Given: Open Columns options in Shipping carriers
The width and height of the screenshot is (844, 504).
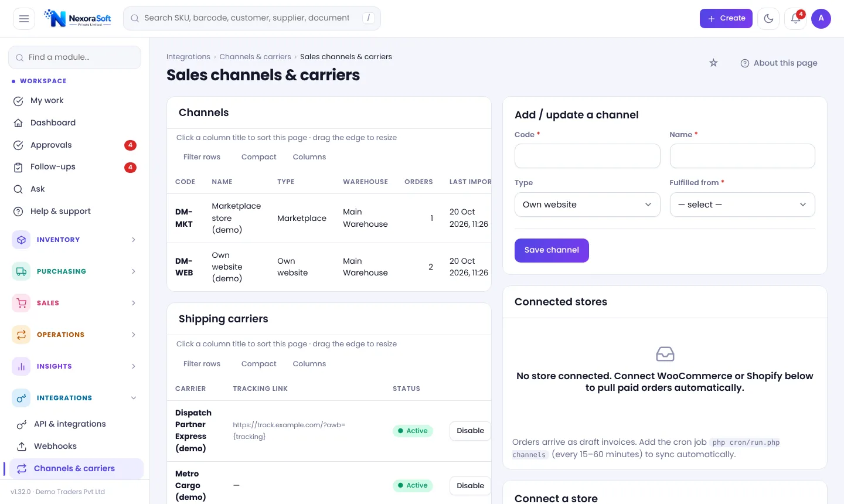Looking at the screenshot, I should click(309, 364).
